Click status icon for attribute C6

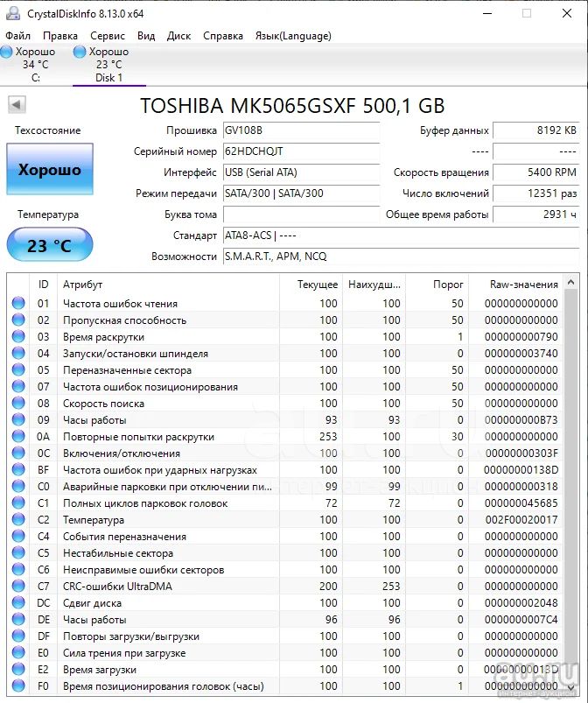coord(18,569)
